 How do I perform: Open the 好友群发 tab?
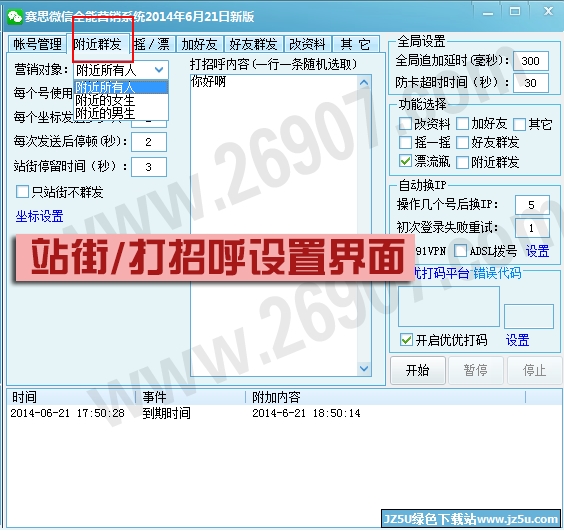click(x=254, y=44)
